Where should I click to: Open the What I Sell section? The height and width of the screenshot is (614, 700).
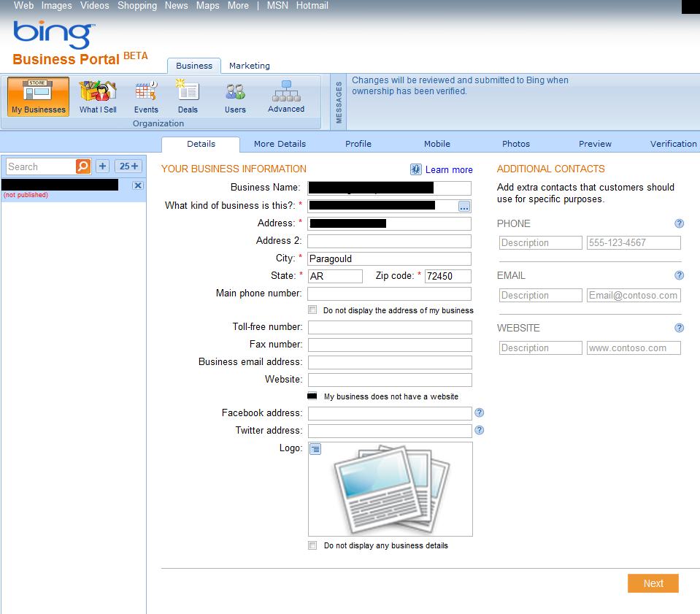pyautogui.click(x=98, y=96)
